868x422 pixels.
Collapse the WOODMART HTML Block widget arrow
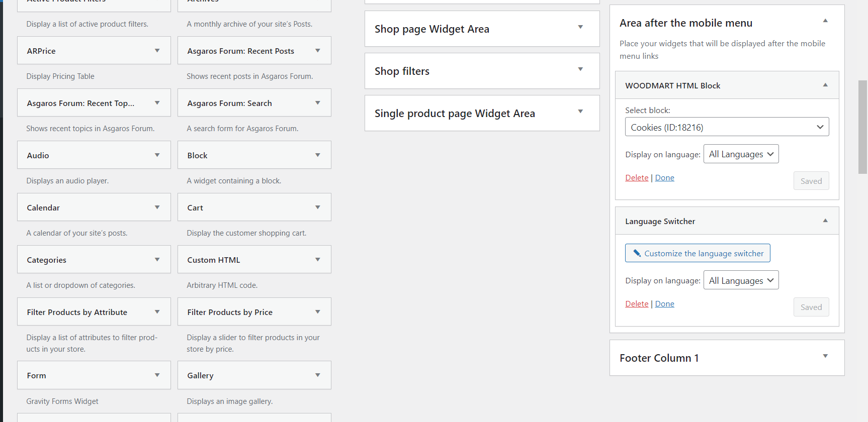pos(825,85)
